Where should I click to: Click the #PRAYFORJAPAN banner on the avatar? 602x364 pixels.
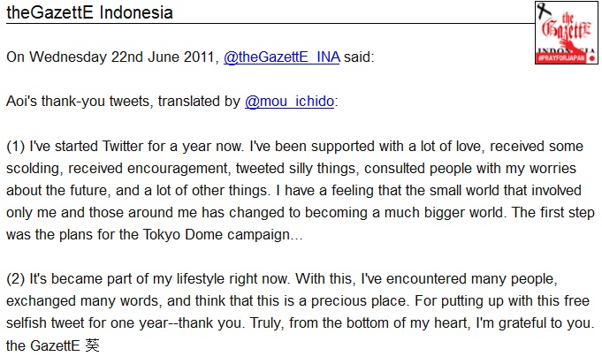[560, 57]
